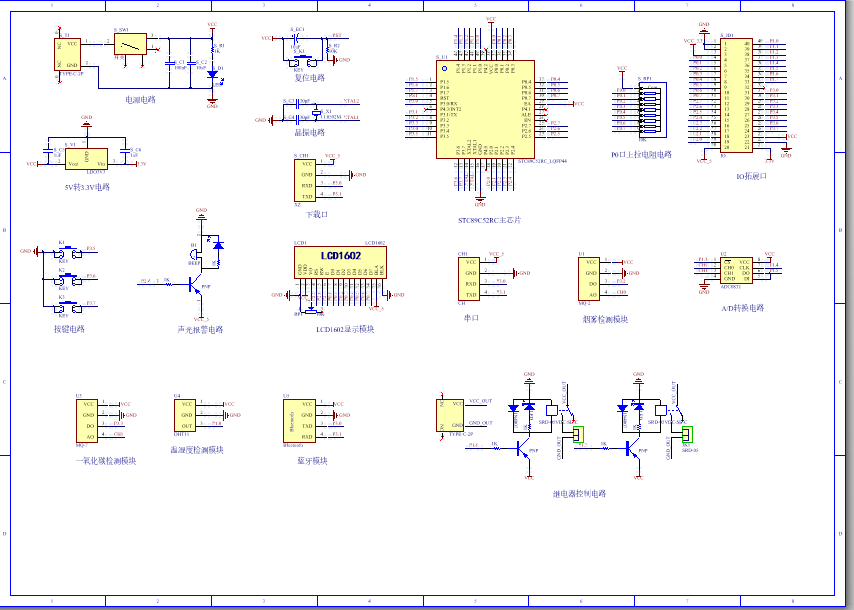Select the TYPE-C-2P connector with VCC_OUT
The image size is (854, 610).
(450, 416)
